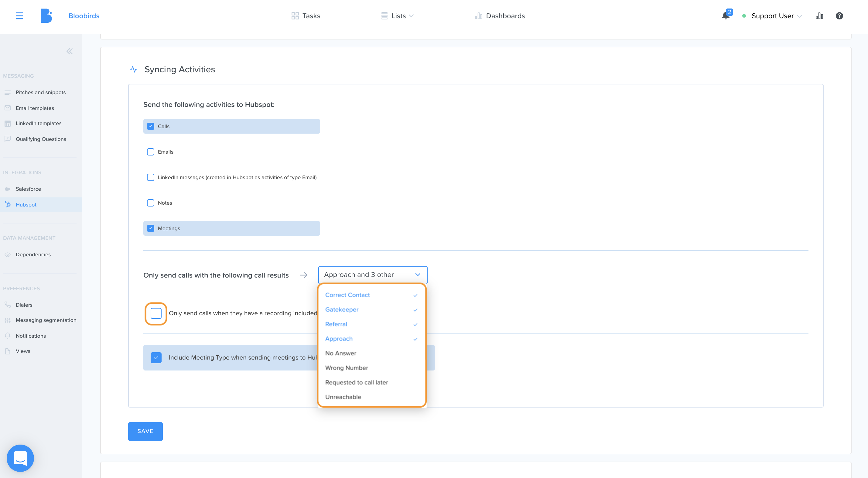Click the Dashboards chart icon
The image size is (868, 478).
tap(478, 16)
